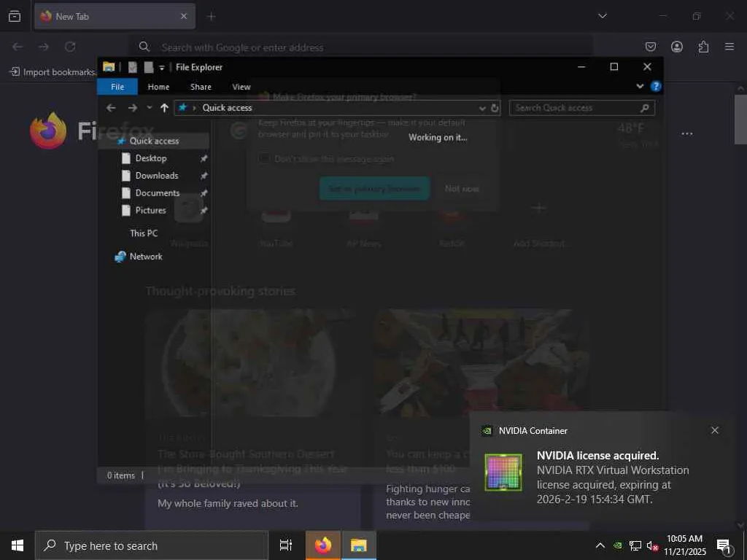
Task: Reload the Firefox page
Action: pos(70,47)
